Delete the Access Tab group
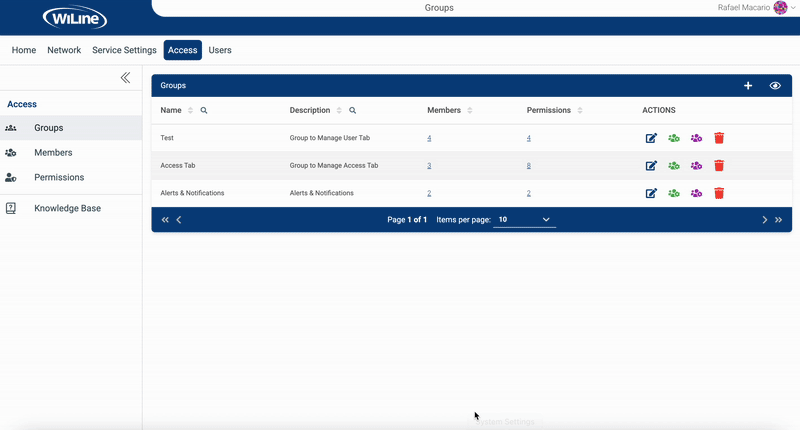Image resolution: width=800 pixels, height=430 pixels. pyautogui.click(x=719, y=166)
